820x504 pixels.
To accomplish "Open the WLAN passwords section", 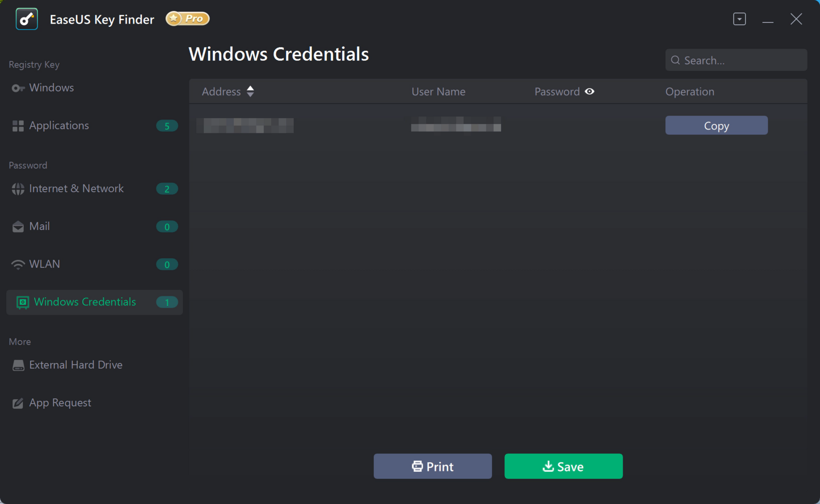I will point(94,264).
